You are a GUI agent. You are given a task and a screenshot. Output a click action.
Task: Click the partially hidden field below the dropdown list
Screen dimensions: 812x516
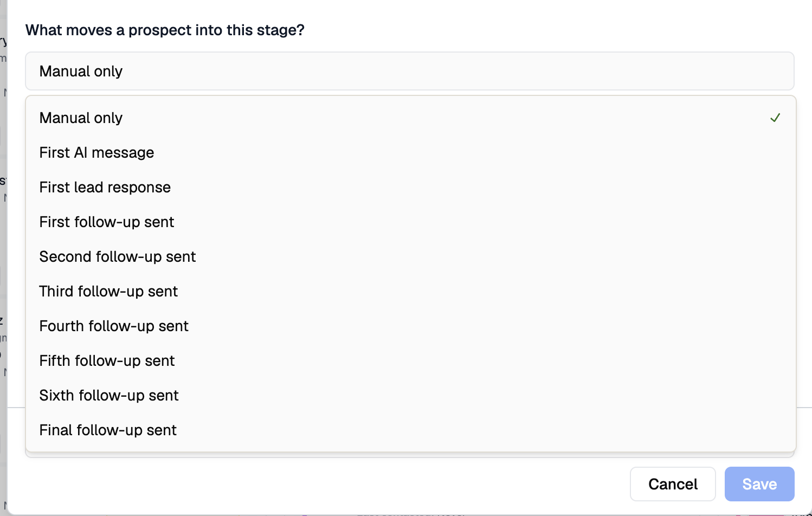click(x=410, y=455)
